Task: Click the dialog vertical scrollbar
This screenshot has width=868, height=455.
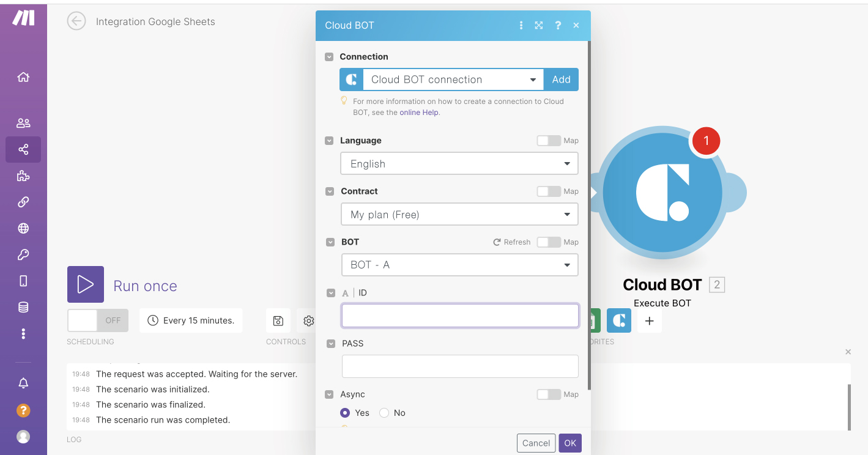Action: (588, 214)
